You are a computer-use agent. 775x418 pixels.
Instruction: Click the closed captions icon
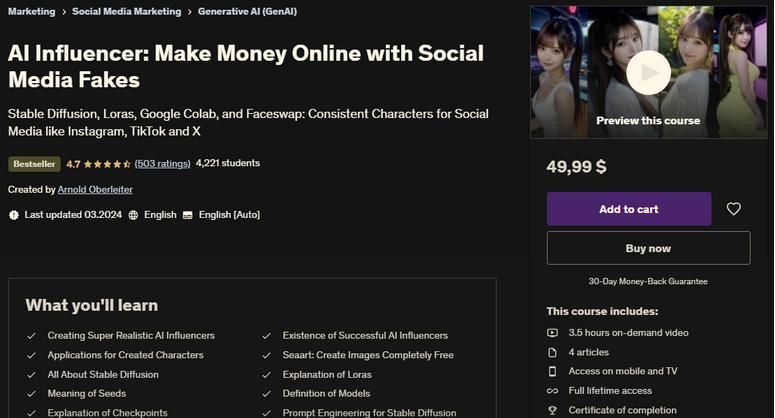point(187,215)
